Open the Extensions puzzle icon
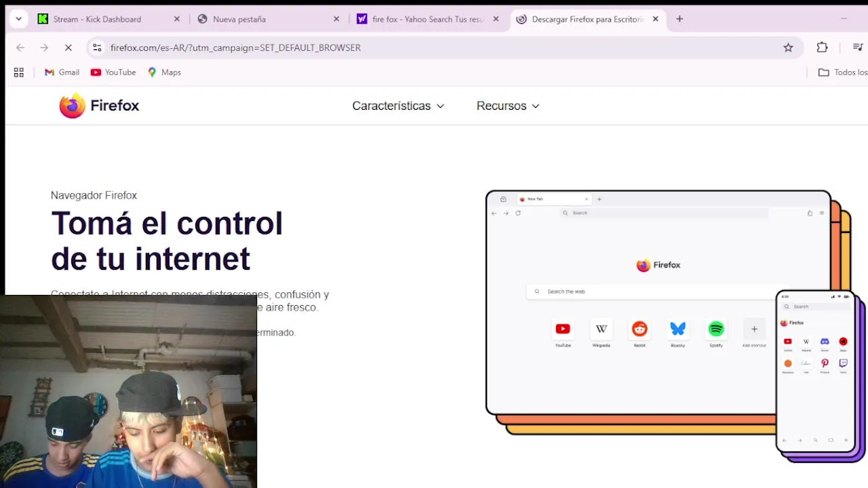 (822, 47)
